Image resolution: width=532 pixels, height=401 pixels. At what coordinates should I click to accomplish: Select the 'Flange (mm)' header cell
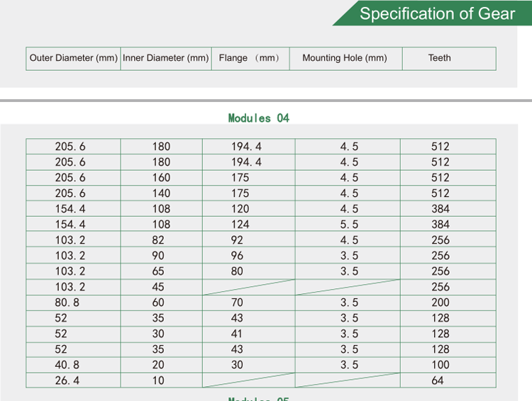pos(250,59)
